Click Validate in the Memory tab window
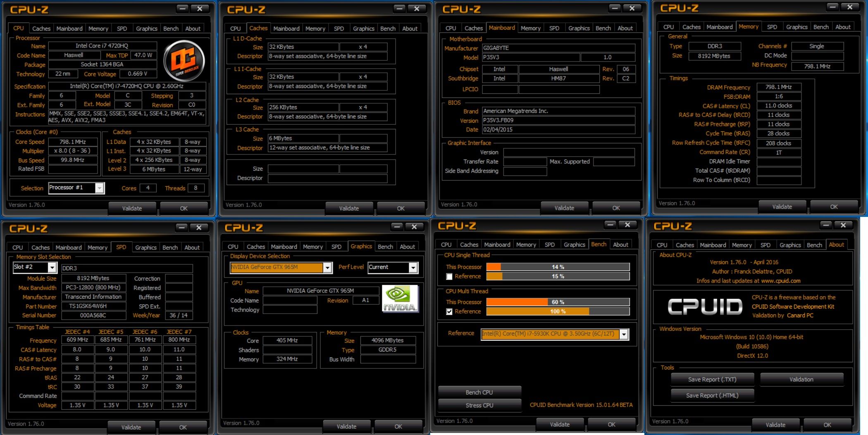The width and height of the screenshot is (868, 435). 782,207
